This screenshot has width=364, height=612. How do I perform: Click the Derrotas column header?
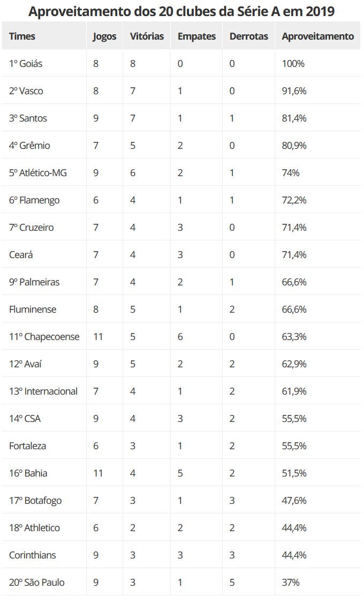pyautogui.click(x=248, y=36)
